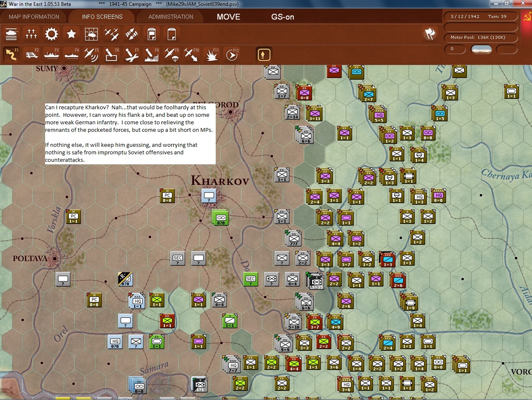Open the weather map grid icon
The image size is (532, 400).
point(91,34)
